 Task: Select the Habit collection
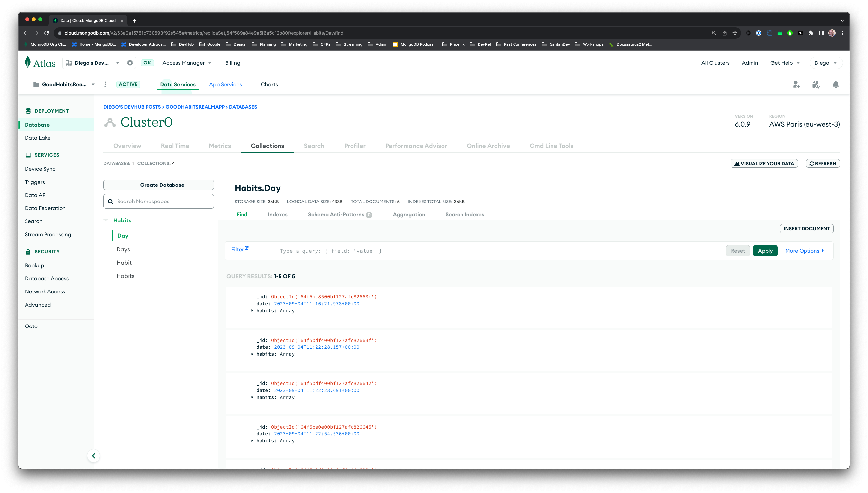pyautogui.click(x=124, y=262)
